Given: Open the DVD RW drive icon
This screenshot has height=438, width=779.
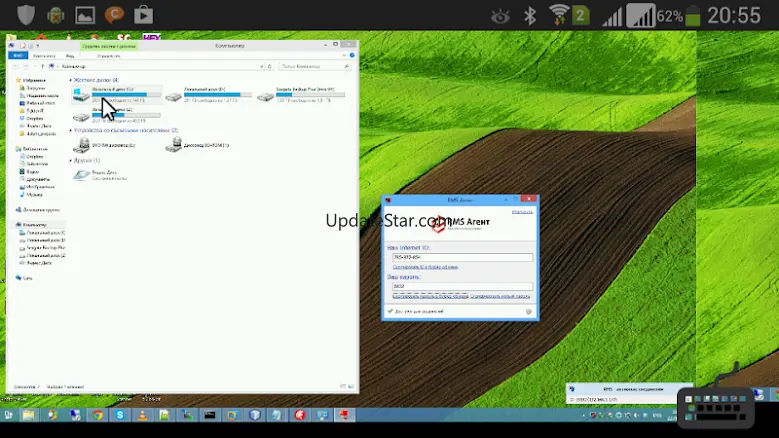Looking at the screenshot, I should coord(81,145).
